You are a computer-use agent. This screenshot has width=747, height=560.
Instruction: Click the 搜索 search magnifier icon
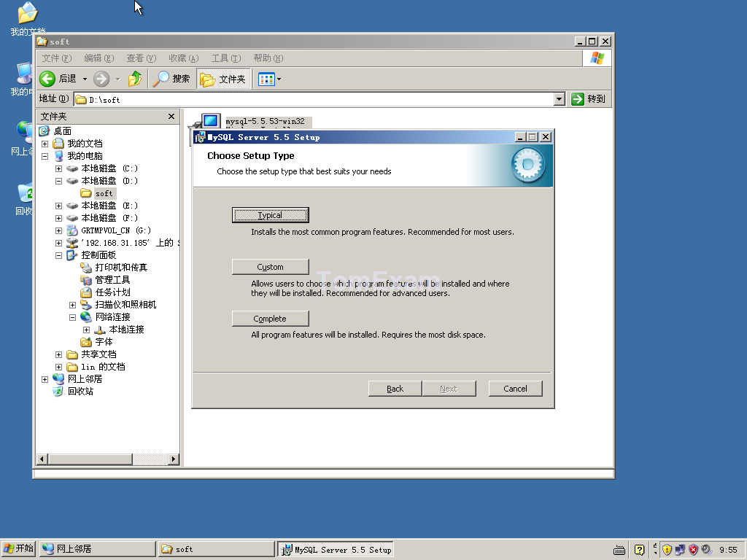point(160,79)
